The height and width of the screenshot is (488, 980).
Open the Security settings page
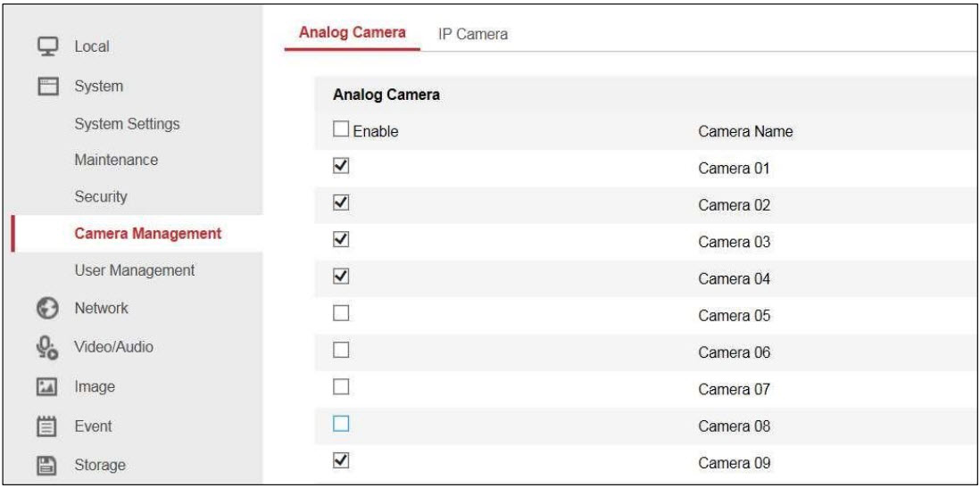[101, 196]
